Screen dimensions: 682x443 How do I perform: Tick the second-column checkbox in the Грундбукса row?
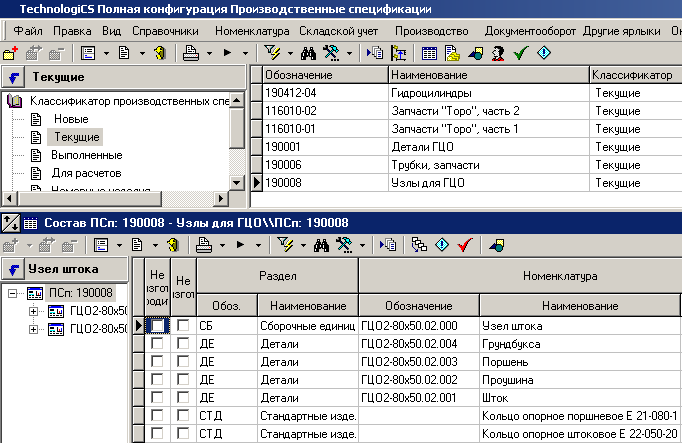point(183,343)
